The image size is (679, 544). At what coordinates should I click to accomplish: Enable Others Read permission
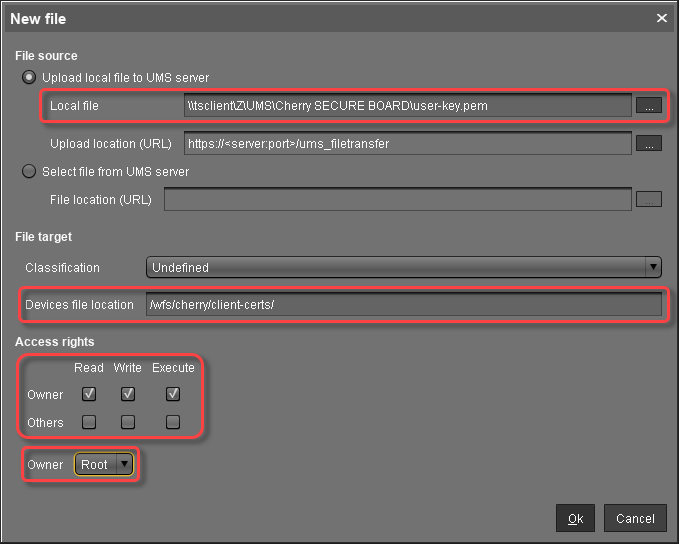coord(89,422)
